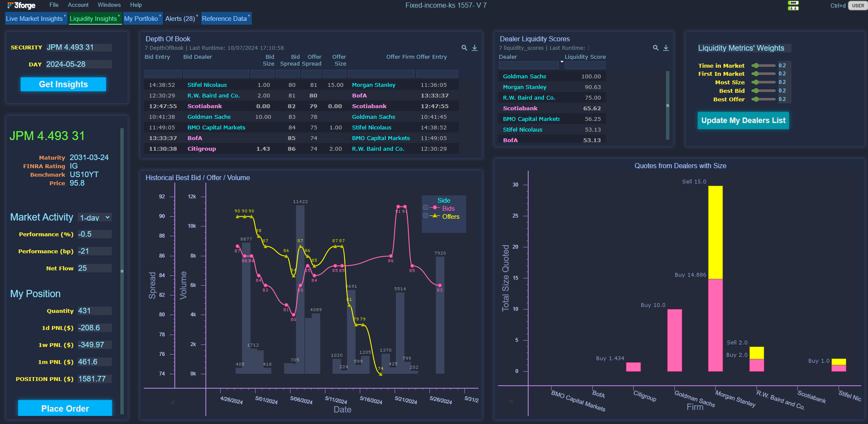Image resolution: width=868 pixels, height=424 pixels.
Task: Download Depth Of Book table data
Action: click(475, 48)
